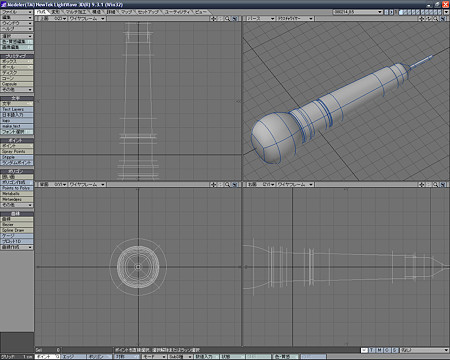
Task: Open perspective viewport shading style dropdown
Action: (x=295, y=19)
